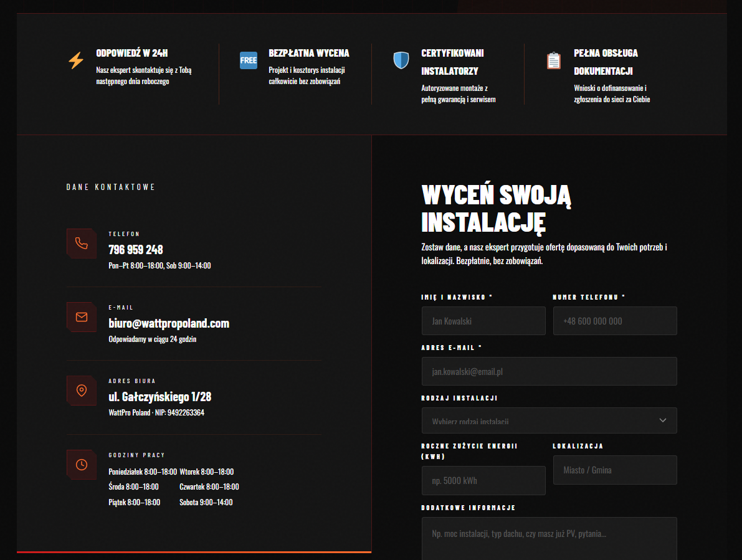Click the WattPro Poland NIP text
This screenshot has height=560, width=742.
click(x=156, y=412)
